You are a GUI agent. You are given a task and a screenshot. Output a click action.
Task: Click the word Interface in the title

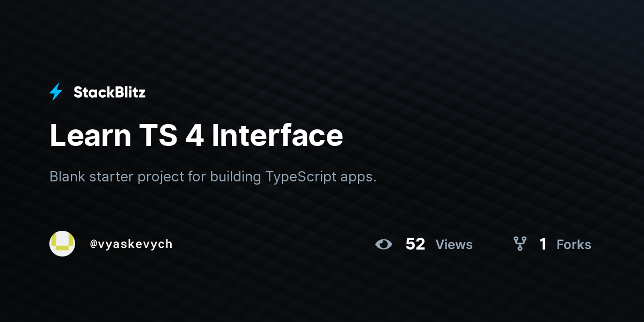277,135
